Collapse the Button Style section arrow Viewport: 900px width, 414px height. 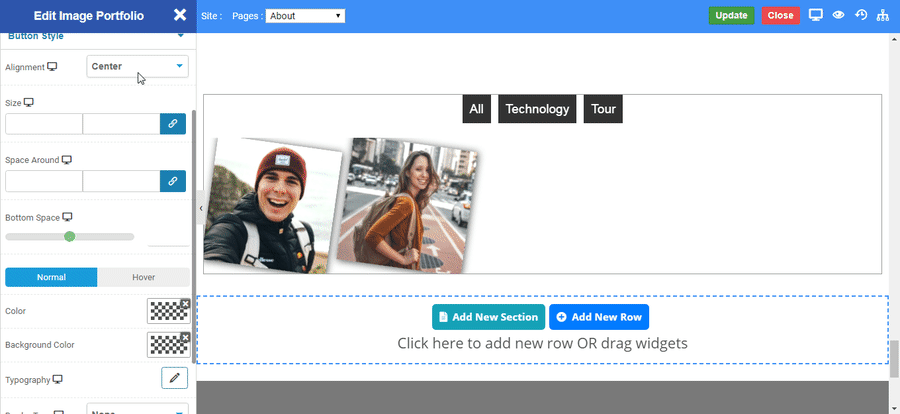tap(181, 36)
